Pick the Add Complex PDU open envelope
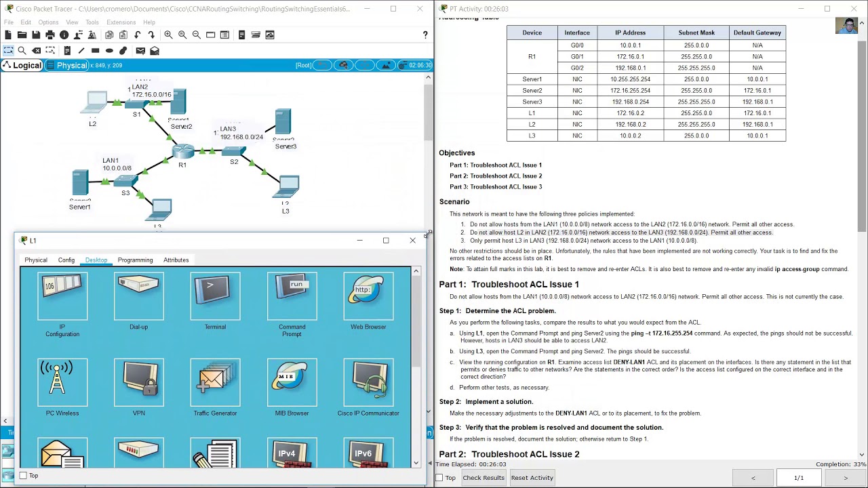868x488 pixels. point(155,50)
